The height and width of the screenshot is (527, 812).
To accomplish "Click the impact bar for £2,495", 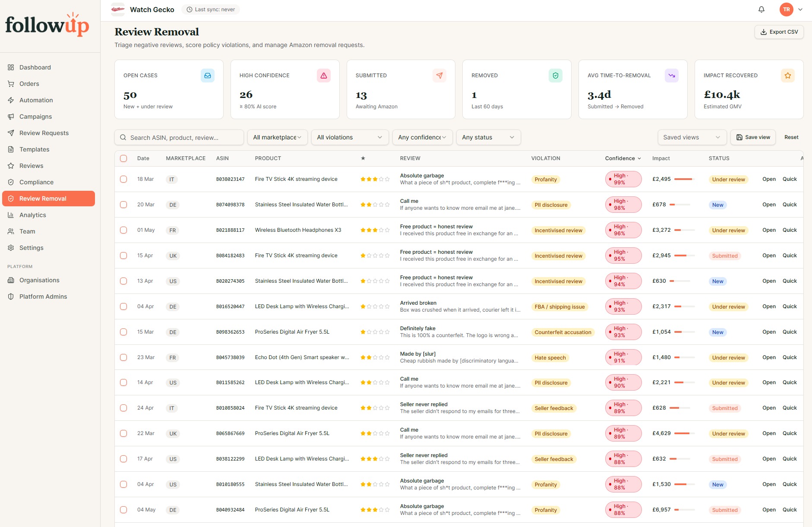I will coord(684,179).
